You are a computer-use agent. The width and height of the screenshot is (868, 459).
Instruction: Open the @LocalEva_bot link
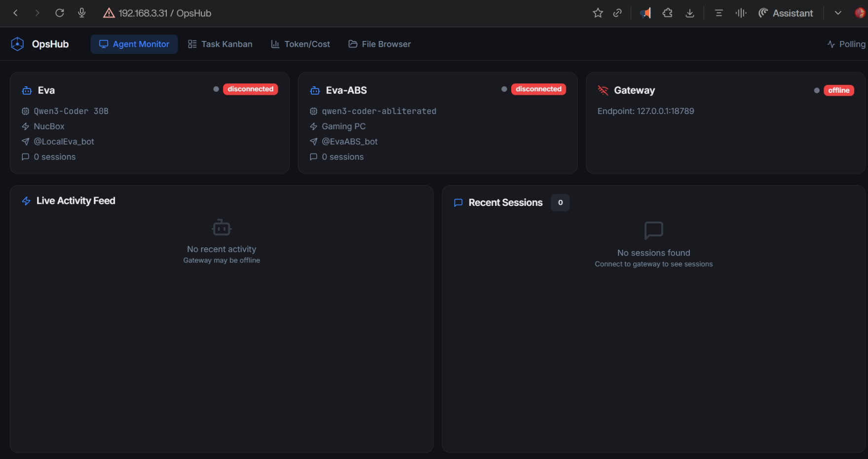(x=64, y=142)
